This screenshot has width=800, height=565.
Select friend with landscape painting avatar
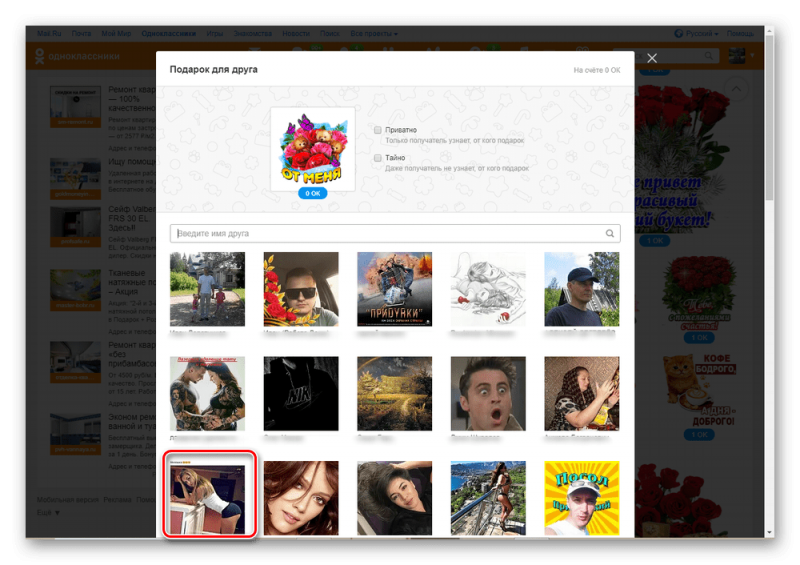(394, 394)
